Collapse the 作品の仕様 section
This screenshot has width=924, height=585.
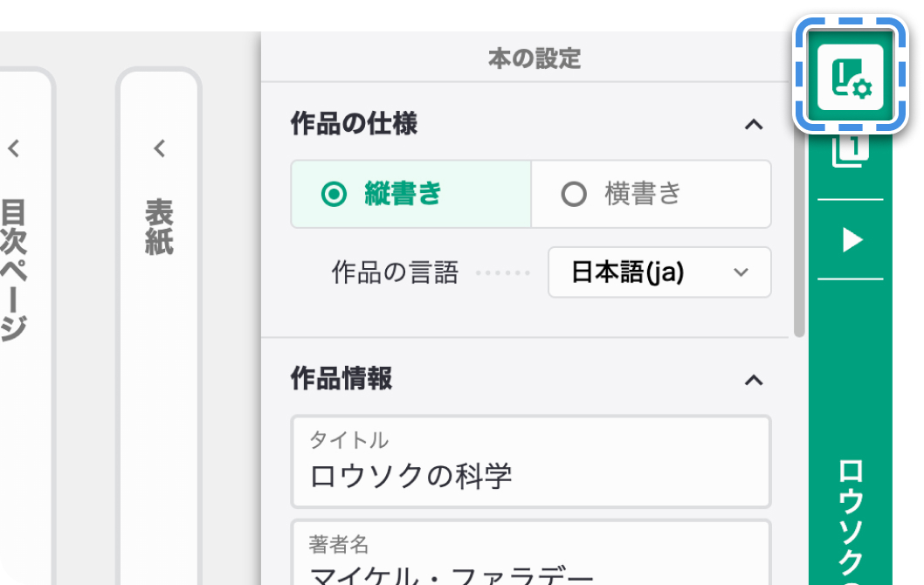pyautogui.click(x=754, y=125)
